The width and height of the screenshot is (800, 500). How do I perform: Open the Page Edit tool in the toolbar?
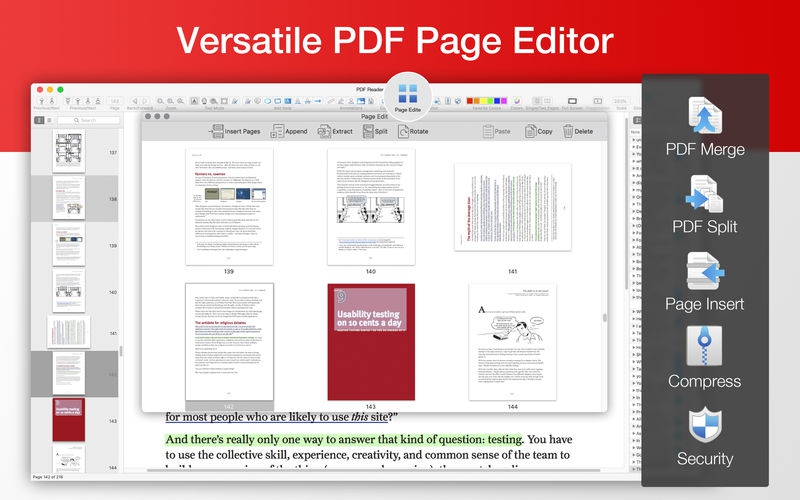click(x=408, y=97)
